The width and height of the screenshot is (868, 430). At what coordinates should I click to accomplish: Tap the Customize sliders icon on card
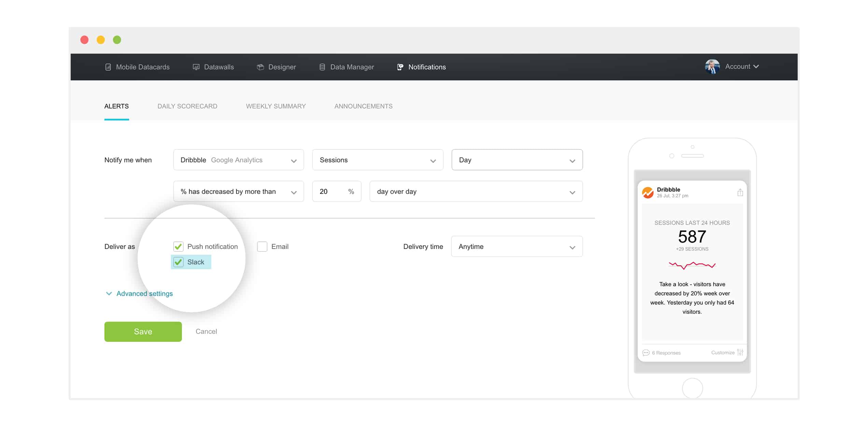[740, 352]
